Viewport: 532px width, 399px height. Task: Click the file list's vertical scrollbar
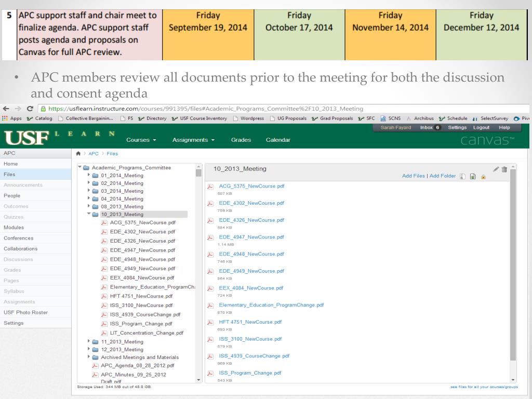click(x=513, y=273)
